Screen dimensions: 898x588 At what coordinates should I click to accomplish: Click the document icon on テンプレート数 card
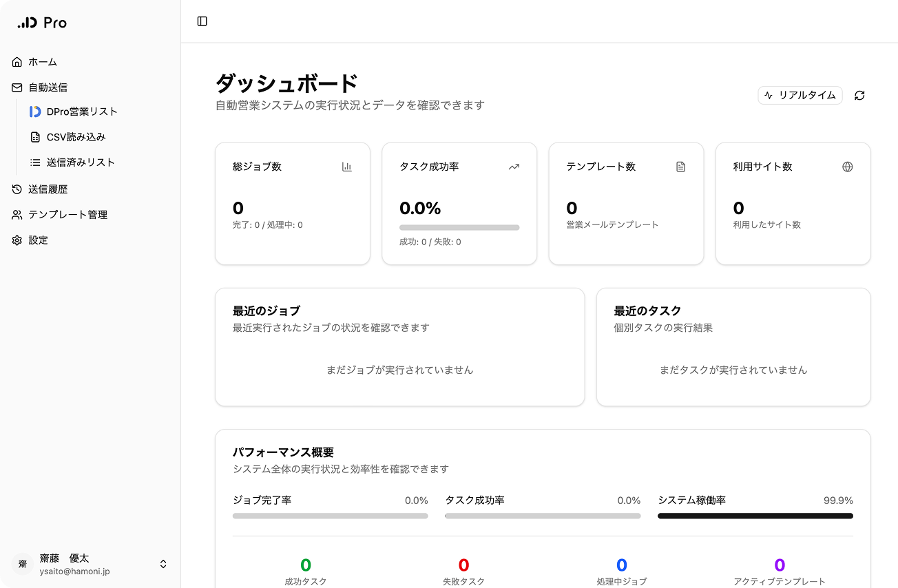coord(680,167)
